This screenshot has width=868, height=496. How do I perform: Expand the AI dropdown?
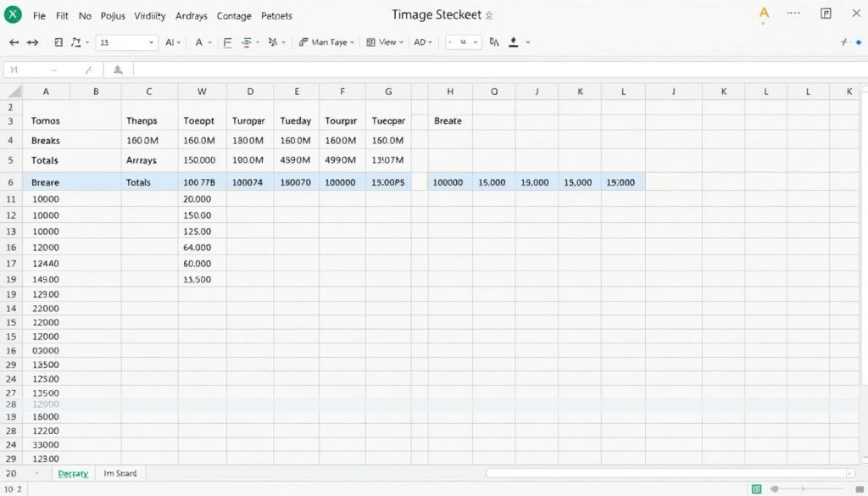click(x=173, y=42)
